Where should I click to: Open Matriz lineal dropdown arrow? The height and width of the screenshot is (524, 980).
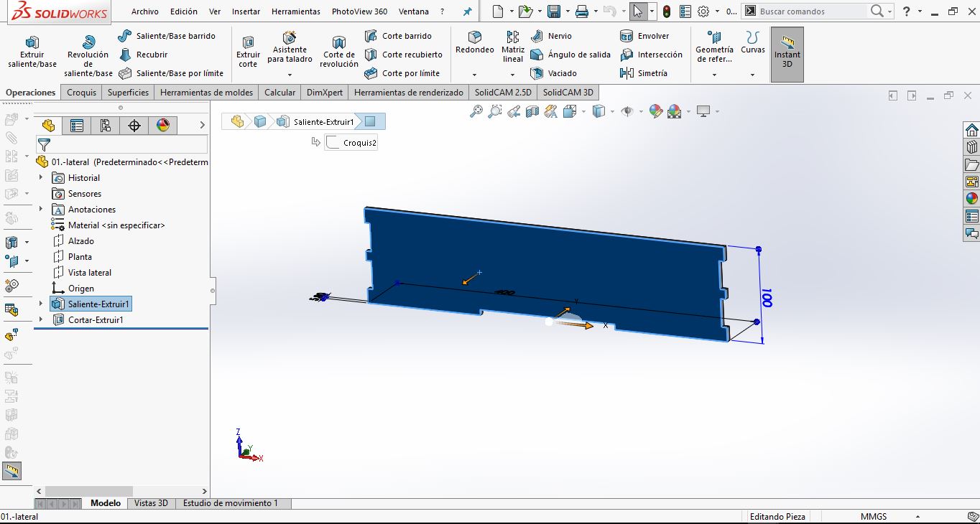(513, 75)
